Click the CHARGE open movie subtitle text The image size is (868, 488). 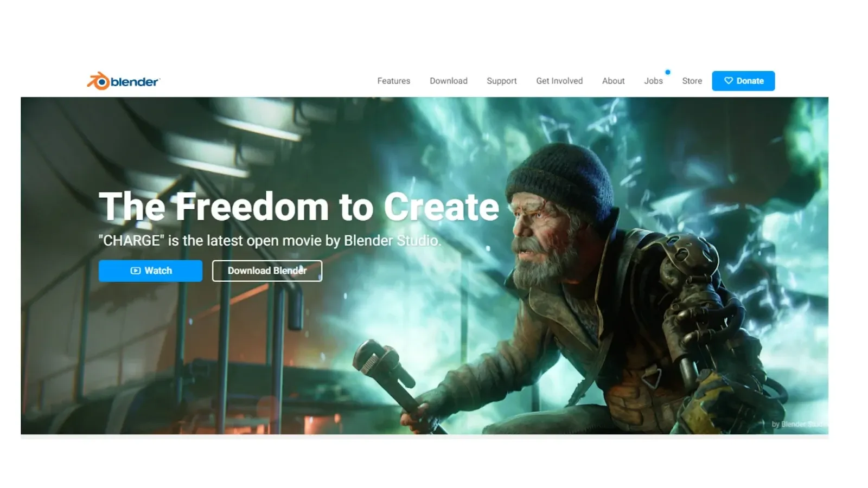click(270, 240)
